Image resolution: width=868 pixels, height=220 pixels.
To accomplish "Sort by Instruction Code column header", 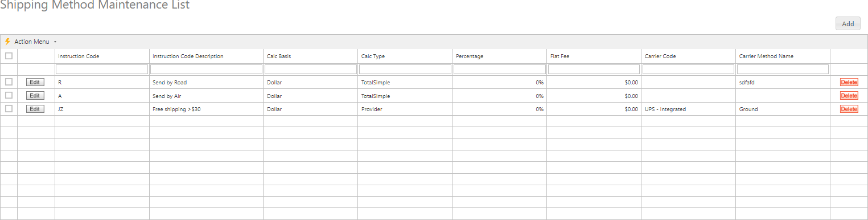I will tap(79, 56).
